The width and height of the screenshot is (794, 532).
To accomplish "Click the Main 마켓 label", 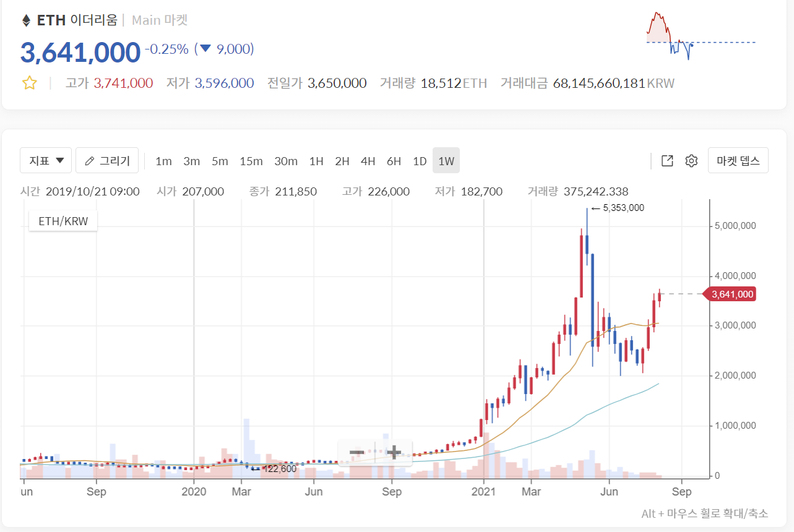I will coord(160,20).
